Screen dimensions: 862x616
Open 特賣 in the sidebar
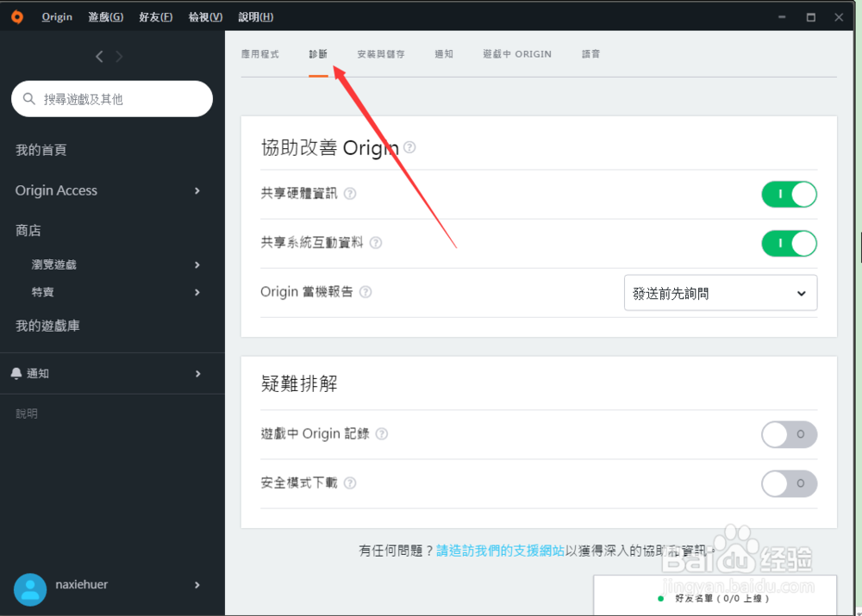tap(43, 292)
